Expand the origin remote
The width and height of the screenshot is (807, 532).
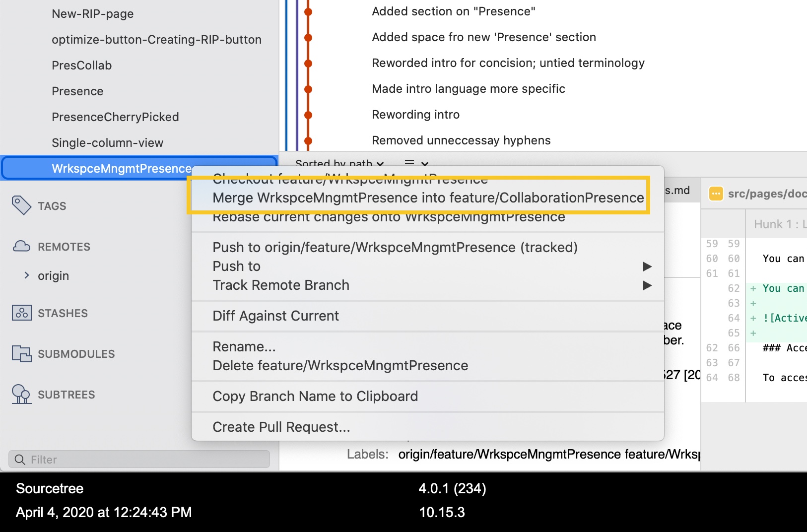(x=27, y=275)
